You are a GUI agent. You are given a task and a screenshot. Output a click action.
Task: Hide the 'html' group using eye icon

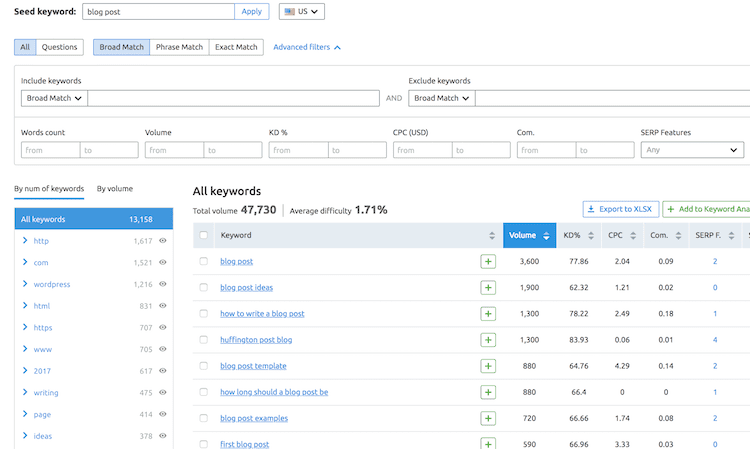[163, 306]
